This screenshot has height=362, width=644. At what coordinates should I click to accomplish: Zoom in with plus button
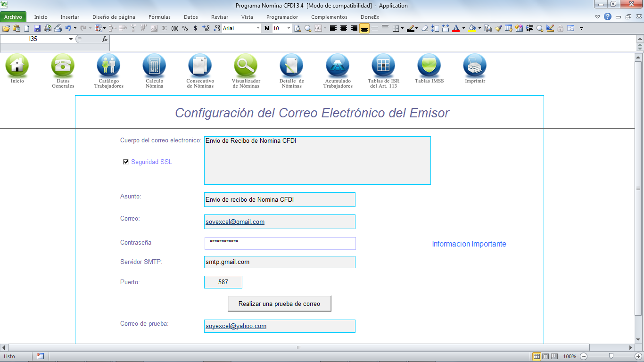(x=638, y=356)
